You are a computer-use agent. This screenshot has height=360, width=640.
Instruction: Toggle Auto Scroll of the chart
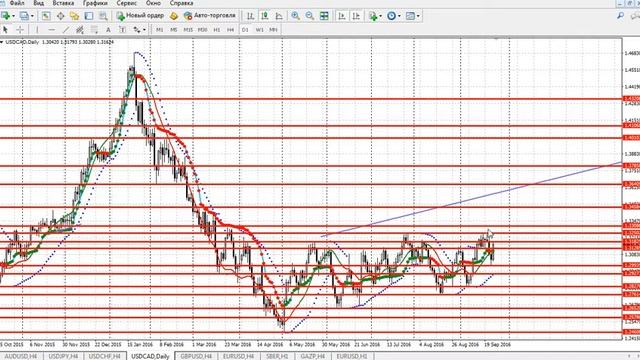click(x=342, y=16)
